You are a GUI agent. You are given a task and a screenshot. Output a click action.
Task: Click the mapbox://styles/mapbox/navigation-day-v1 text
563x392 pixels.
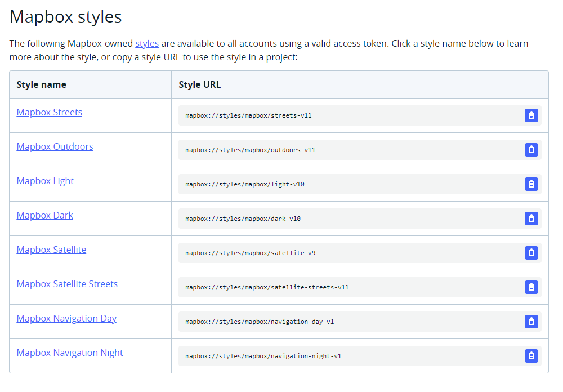260,322
